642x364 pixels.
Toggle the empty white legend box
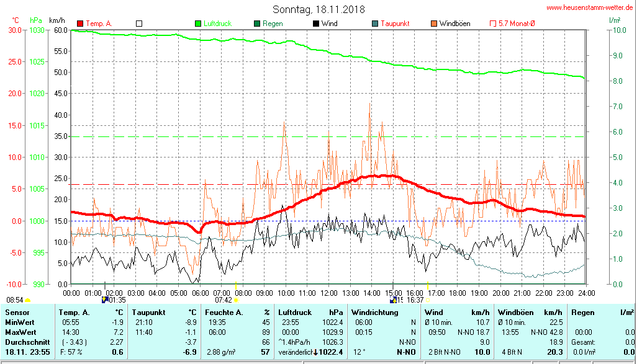tap(139, 24)
